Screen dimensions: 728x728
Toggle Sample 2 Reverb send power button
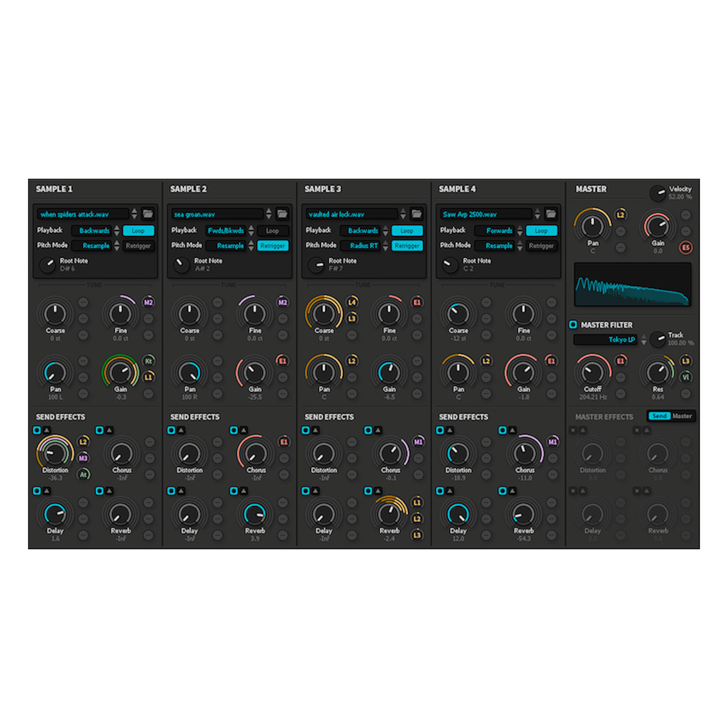tap(234, 491)
